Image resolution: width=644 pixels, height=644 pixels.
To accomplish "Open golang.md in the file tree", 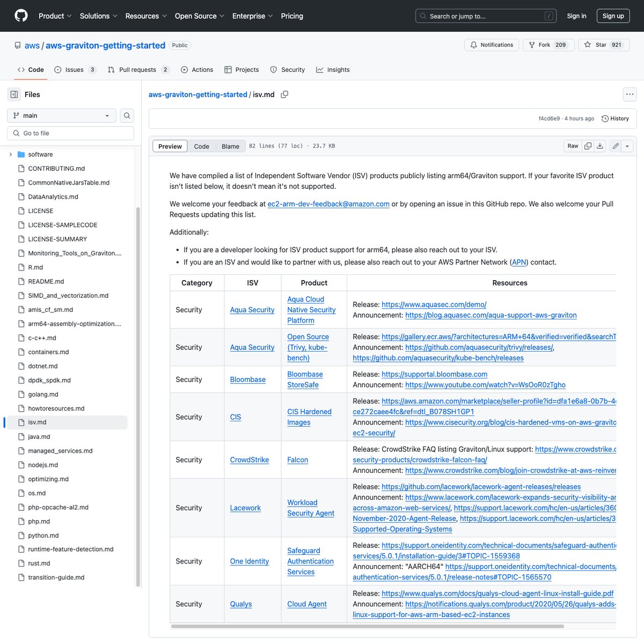I will pyautogui.click(x=43, y=394).
